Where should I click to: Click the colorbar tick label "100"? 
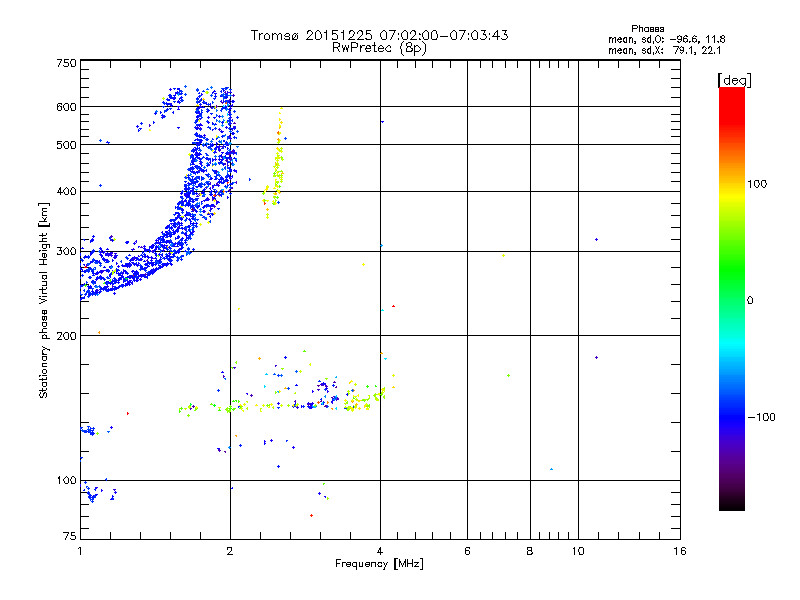coord(757,184)
